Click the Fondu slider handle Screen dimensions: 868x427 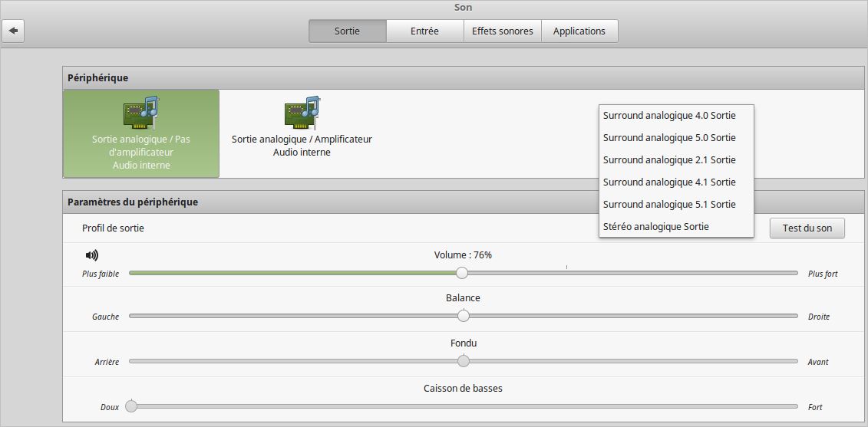464,361
